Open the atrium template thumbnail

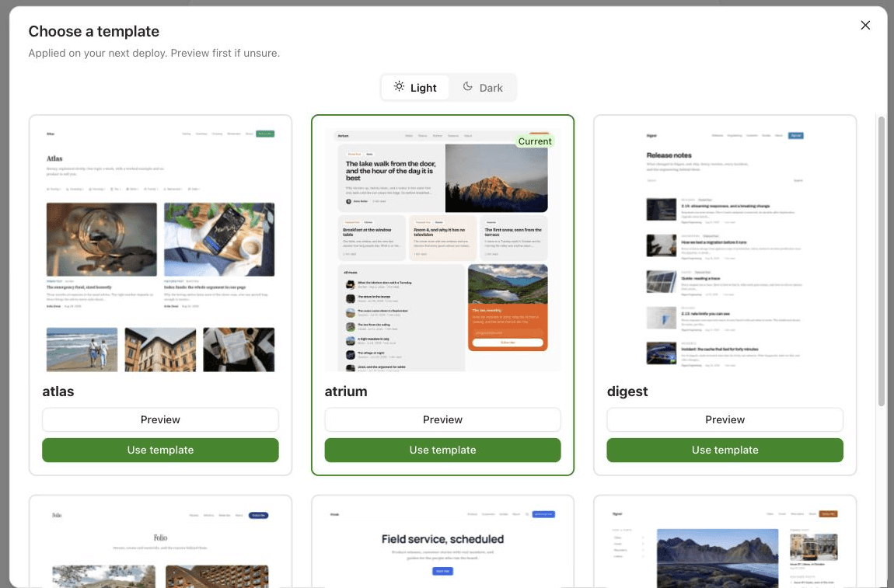pos(442,250)
